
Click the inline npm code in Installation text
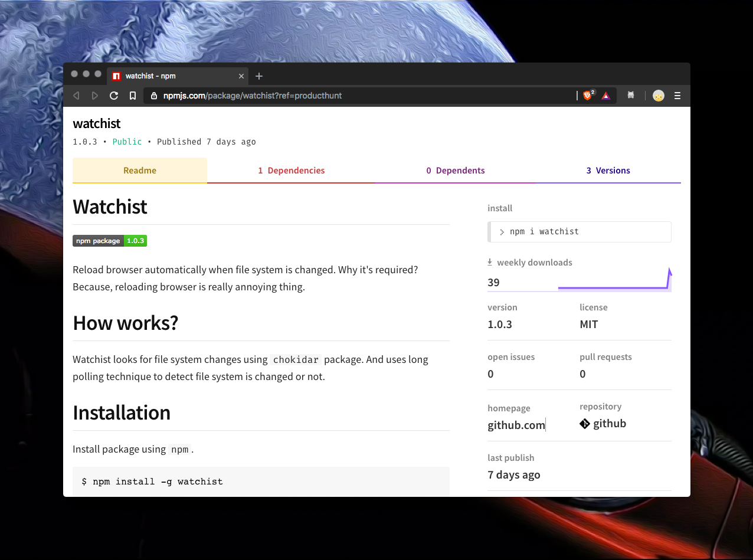pos(180,450)
